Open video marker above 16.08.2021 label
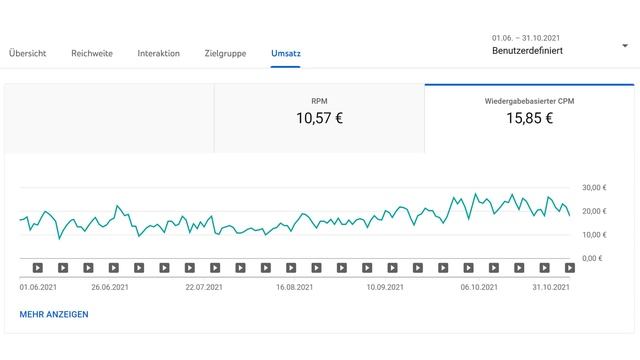Image resolution: width=640 pixels, height=360 pixels. click(x=291, y=268)
